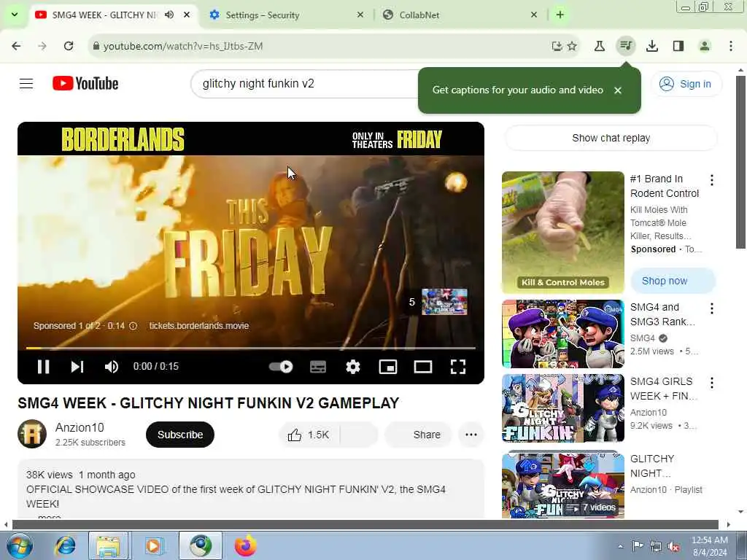
Task: Open a new browser tab
Action: tap(560, 15)
